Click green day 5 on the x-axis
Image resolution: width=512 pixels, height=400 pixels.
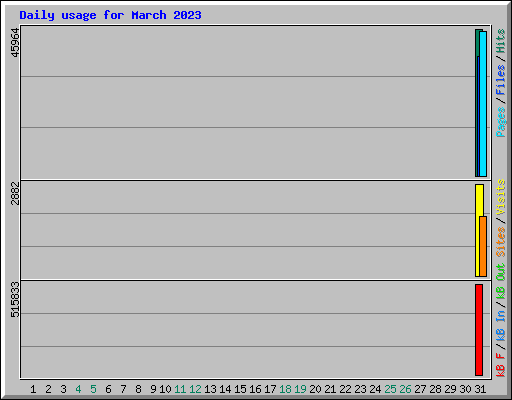tap(93, 389)
